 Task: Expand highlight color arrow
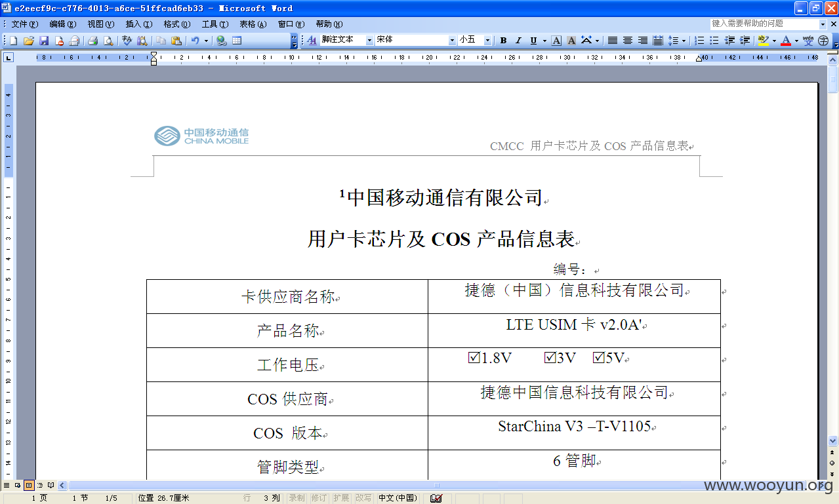[x=773, y=41]
